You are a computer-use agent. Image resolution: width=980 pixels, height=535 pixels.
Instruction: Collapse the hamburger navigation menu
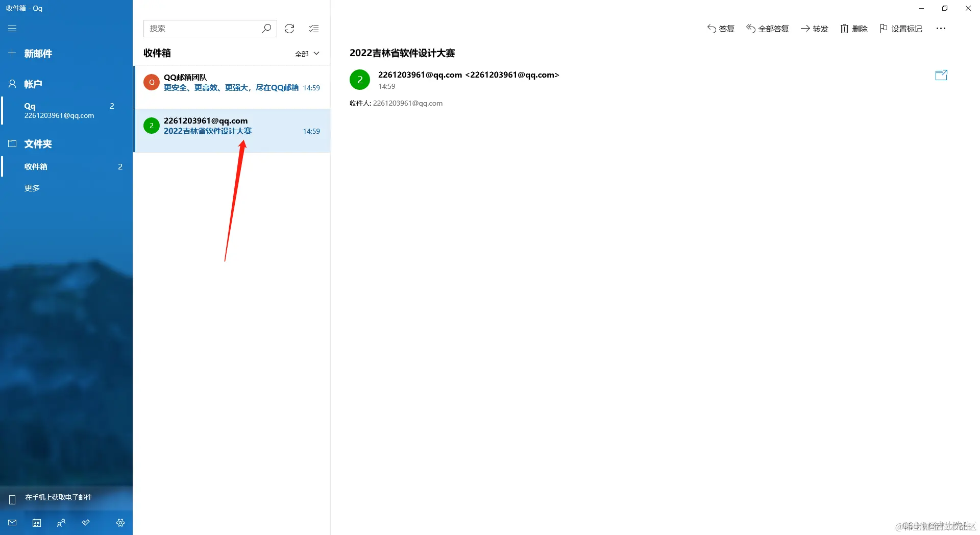pos(12,29)
